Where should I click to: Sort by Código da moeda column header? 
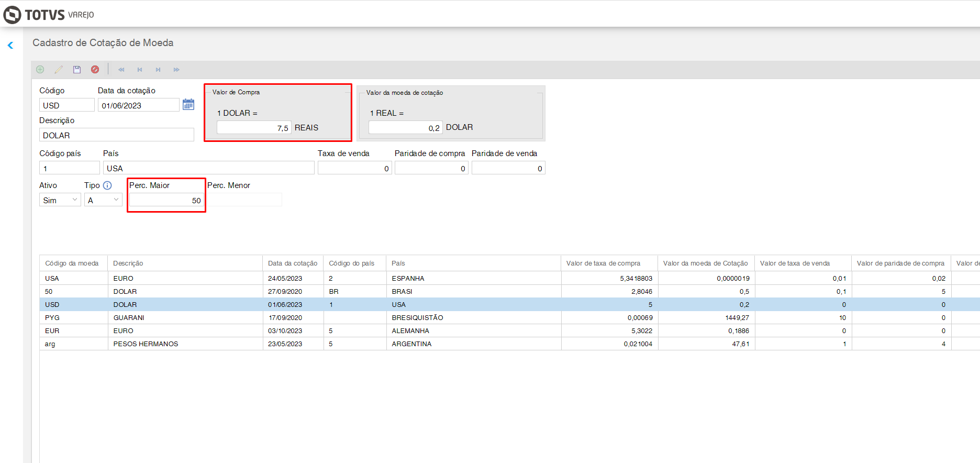coord(74,263)
